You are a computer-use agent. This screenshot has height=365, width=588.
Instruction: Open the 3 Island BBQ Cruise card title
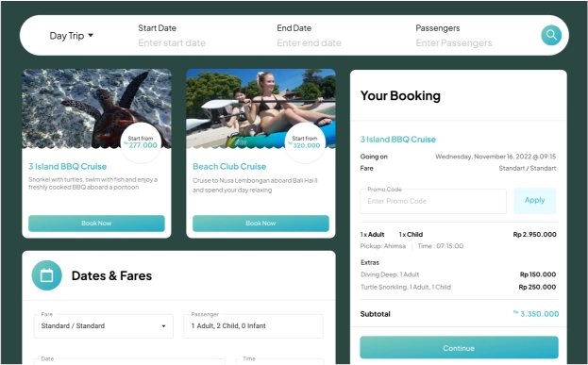click(68, 166)
